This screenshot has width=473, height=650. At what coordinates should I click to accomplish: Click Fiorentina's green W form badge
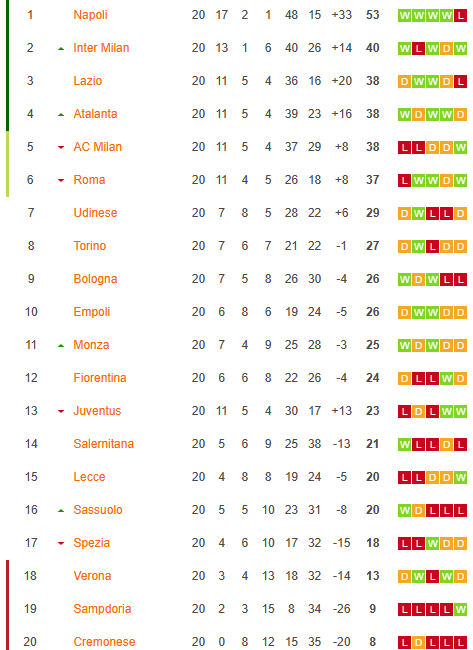(x=446, y=378)
